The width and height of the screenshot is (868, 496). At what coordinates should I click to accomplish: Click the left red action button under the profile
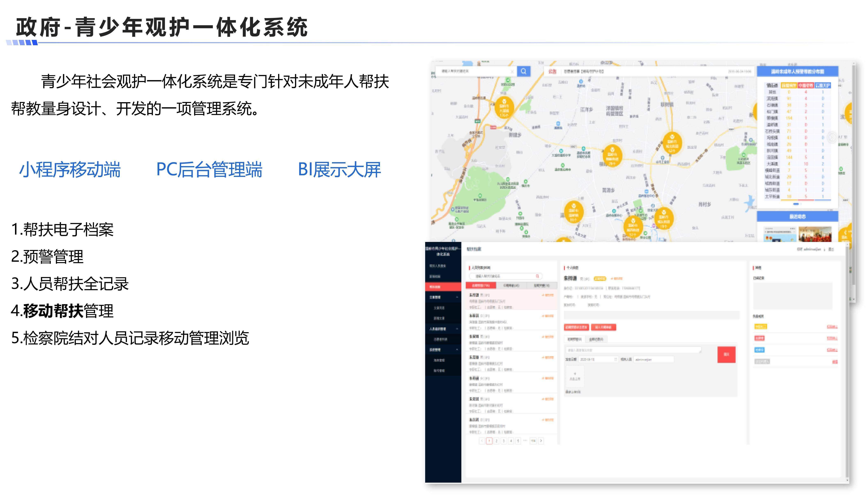[x=576, y=327]
